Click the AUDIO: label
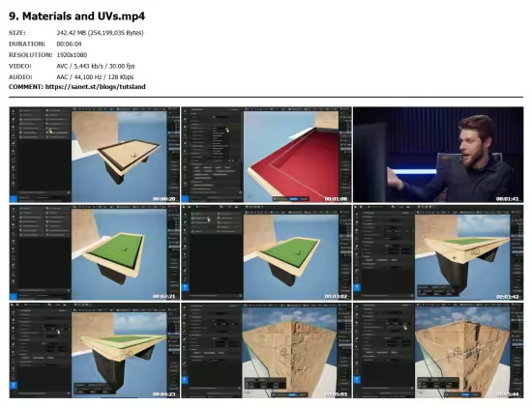This screenshot has height=408, width=532. click(x=20, y=77)
